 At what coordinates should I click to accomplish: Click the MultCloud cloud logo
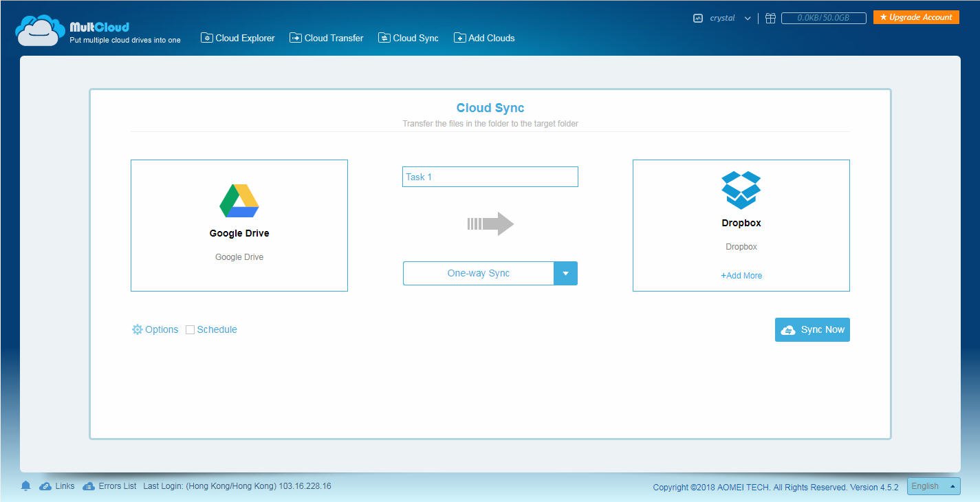tap(40, 31)
